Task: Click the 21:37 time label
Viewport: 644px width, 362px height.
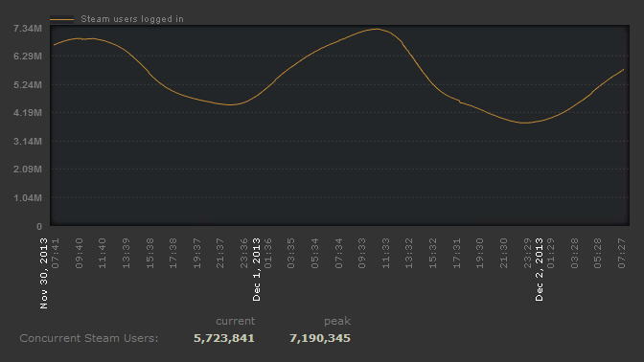Action: pyautogui.click(x=220, y=253)
